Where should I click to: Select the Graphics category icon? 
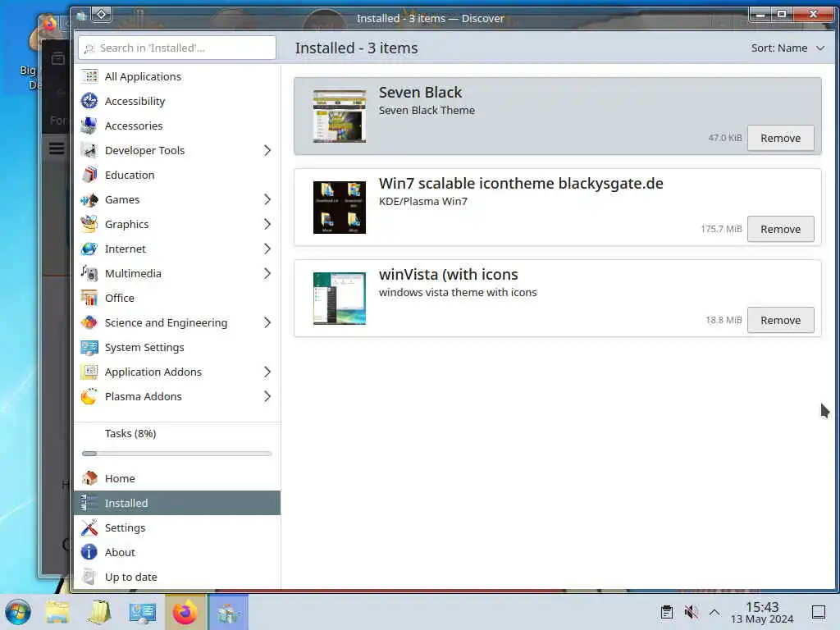89,225
